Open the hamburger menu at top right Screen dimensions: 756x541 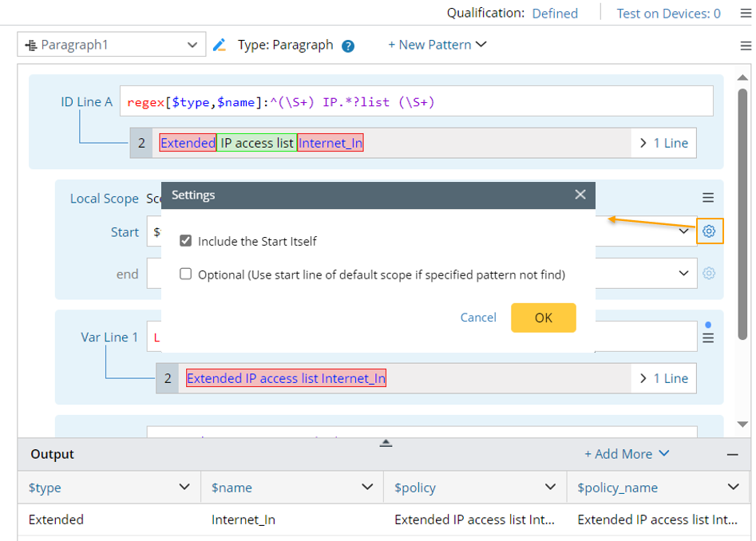[745, 45]
